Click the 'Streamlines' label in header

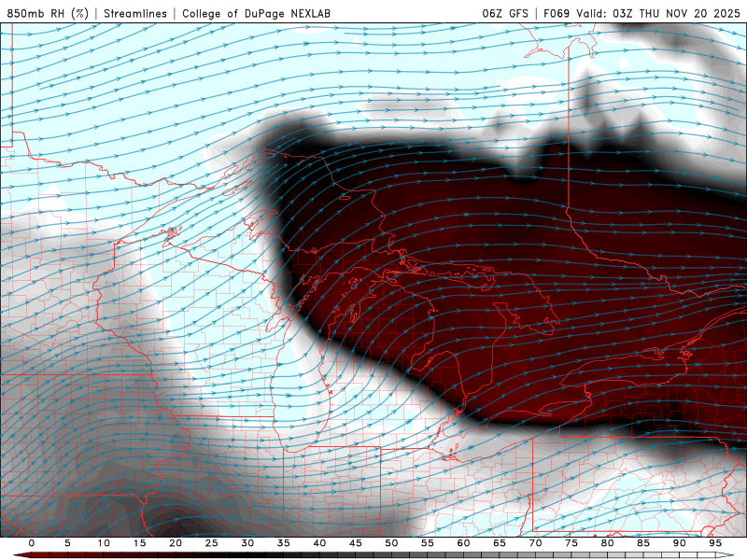[x=135, y=13]
